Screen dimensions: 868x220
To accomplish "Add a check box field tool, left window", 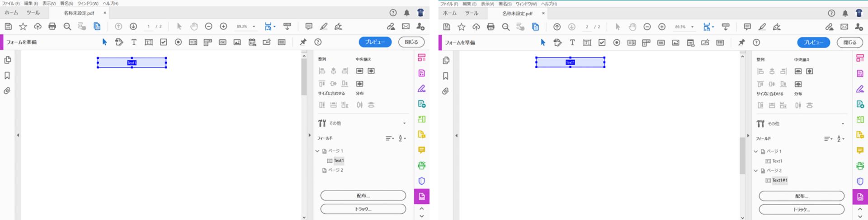I will click(x=164, y=42).
